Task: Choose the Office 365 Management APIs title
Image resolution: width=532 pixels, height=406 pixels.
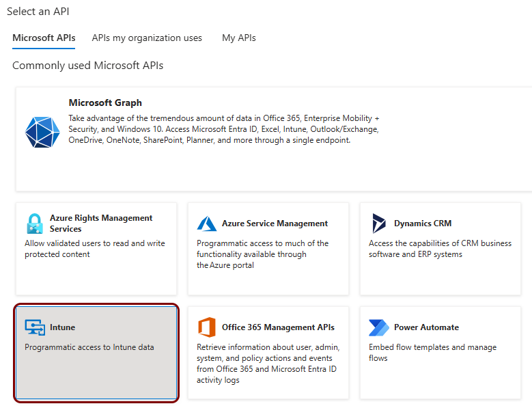Action: (x=278, y=327)
